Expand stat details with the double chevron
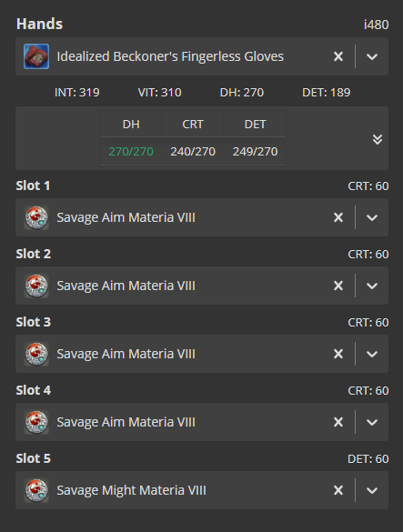403x532 pixels. click(378, 139)
